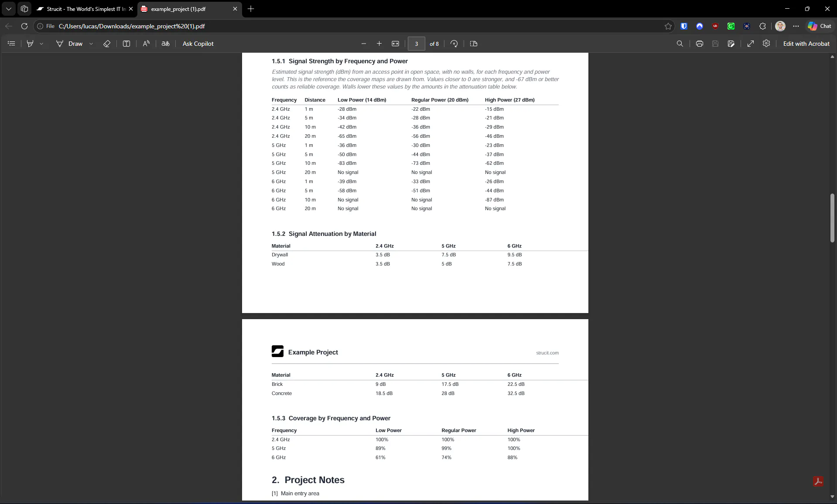
Task: Toggle fit to width view
Action: click(395, 44)
